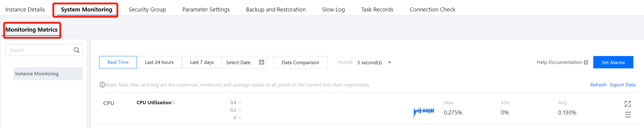This screenshot has height=128, width=644.
Task: Click the Set Alarms button
Action: 613,62
